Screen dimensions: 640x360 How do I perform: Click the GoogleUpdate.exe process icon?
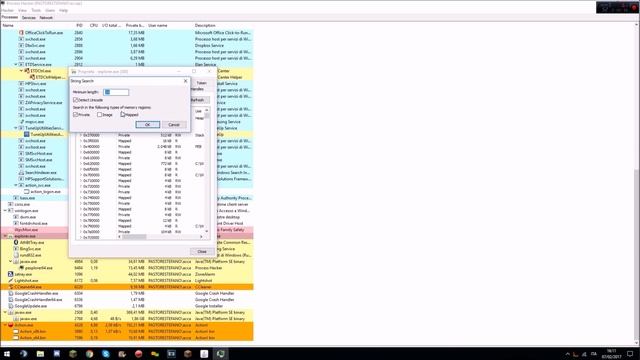click(x=11, y=306)
